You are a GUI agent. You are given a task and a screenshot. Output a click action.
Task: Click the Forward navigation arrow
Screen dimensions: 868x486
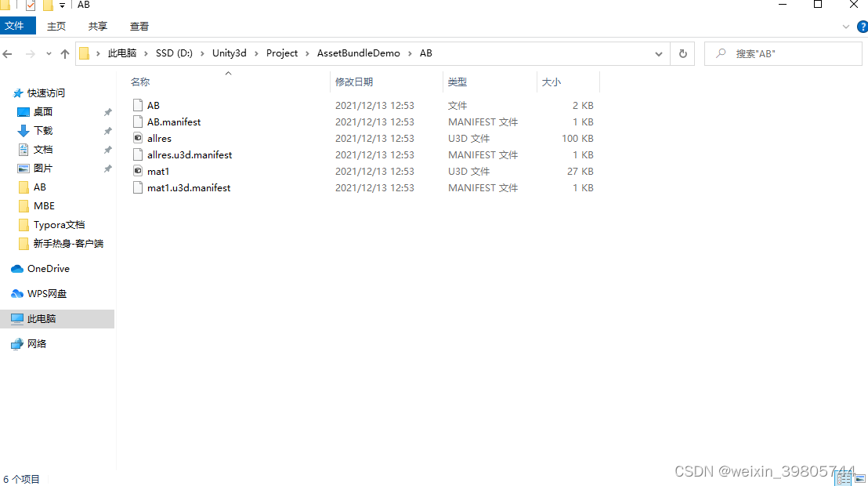coord(31,54)
